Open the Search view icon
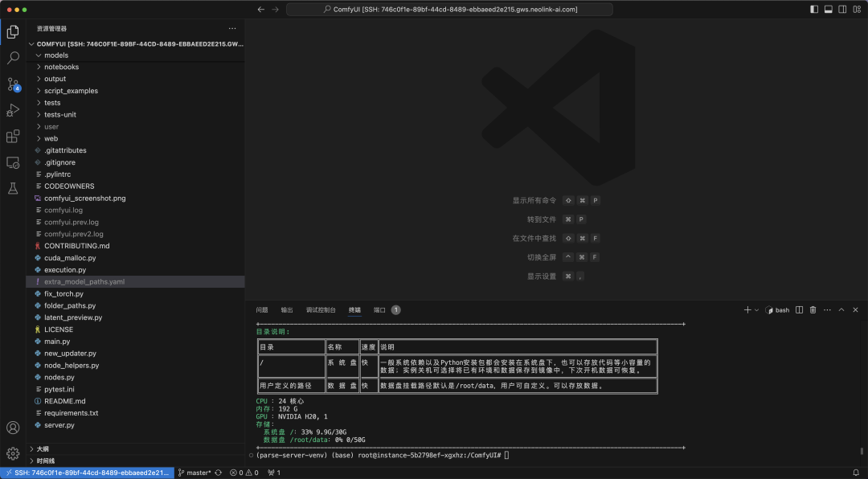868x479 pixels. click(13, 58)
